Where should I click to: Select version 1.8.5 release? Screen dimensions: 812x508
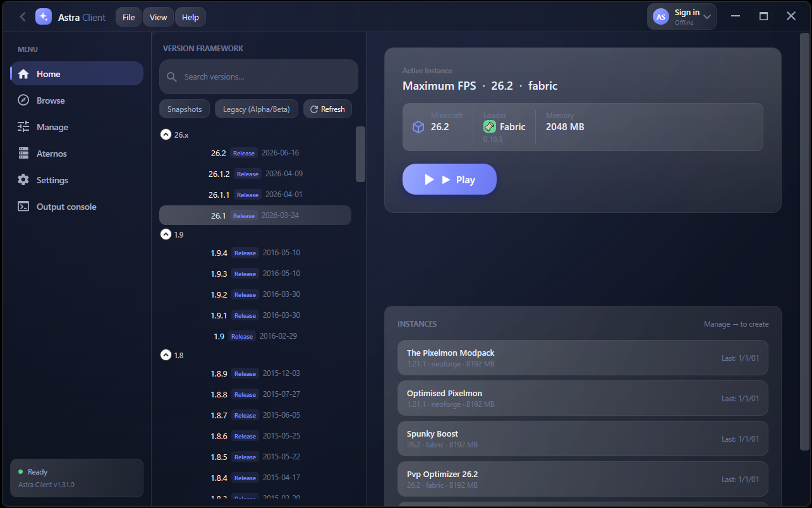coord(255,457)
